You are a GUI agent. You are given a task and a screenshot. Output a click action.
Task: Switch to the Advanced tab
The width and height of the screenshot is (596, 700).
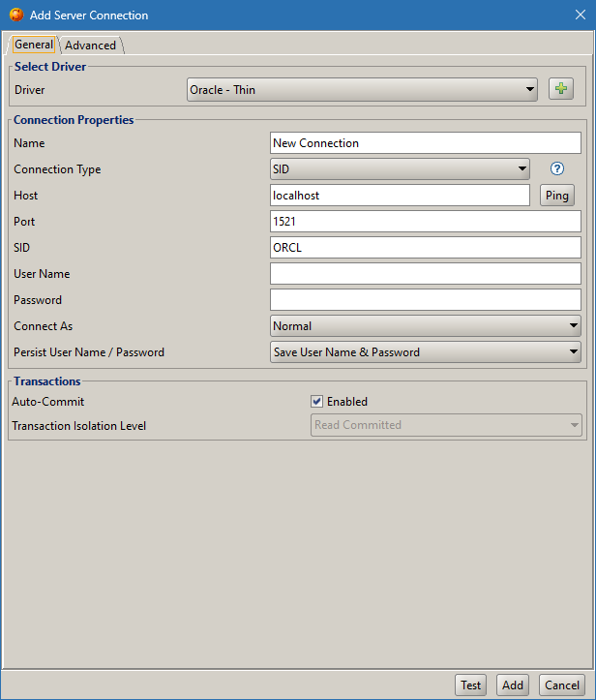coord(91,46)
